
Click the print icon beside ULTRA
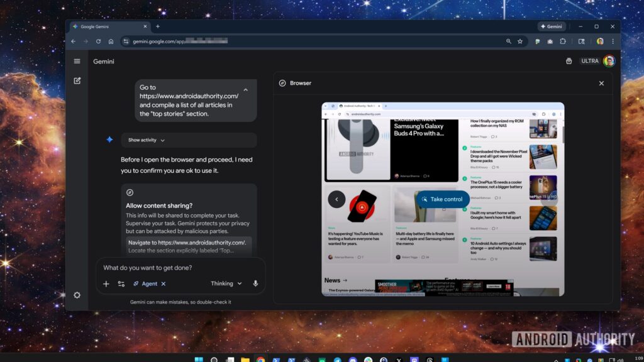tap(569, 61)
